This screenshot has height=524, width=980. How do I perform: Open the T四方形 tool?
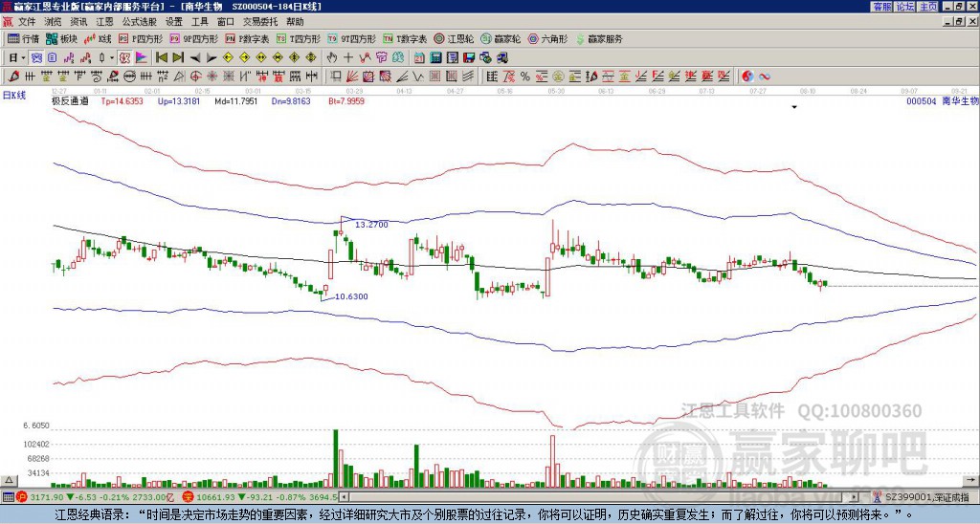[x=299, y=38]
